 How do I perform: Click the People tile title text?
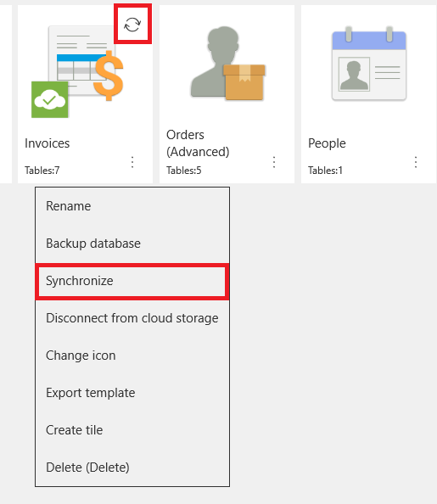click(327, 143)
